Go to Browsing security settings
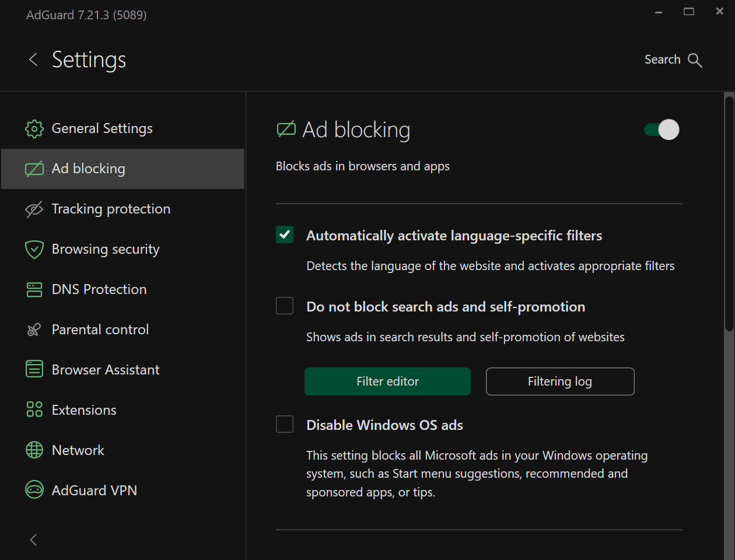 point(123,249)
